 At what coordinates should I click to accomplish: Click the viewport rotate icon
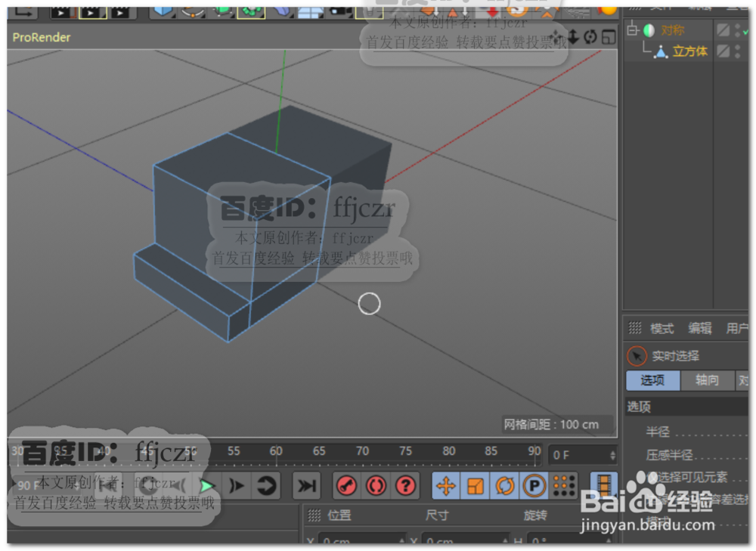tap(590, 36)
